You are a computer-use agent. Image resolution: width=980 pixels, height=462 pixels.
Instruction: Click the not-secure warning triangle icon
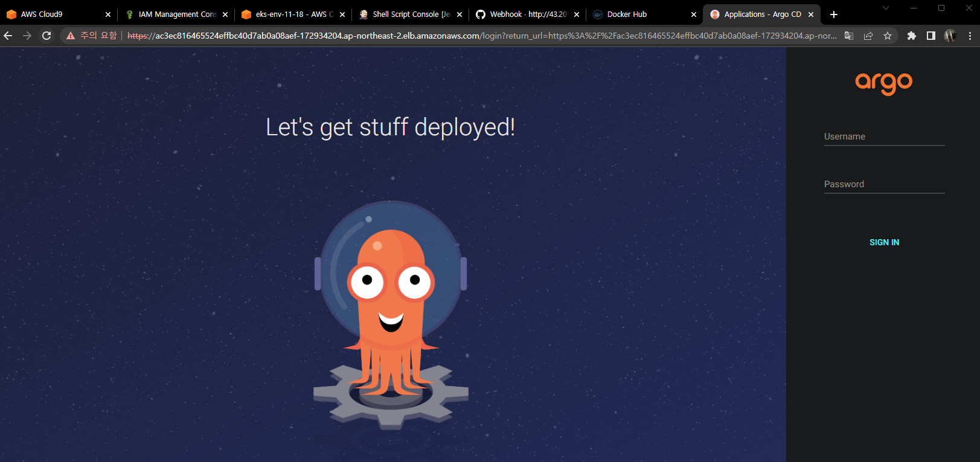(71, 36)
